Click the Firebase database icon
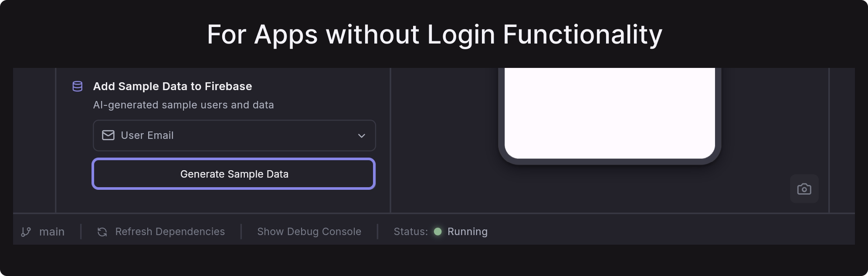The width and height of the screenshot is (868, 276). coord(77,86)
